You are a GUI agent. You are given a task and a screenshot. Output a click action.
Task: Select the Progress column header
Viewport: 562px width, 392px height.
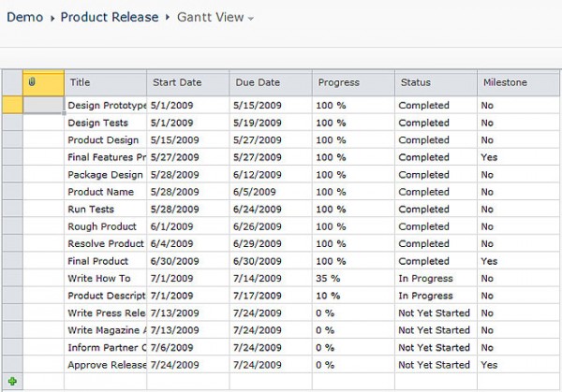click(x=352, y=83)
